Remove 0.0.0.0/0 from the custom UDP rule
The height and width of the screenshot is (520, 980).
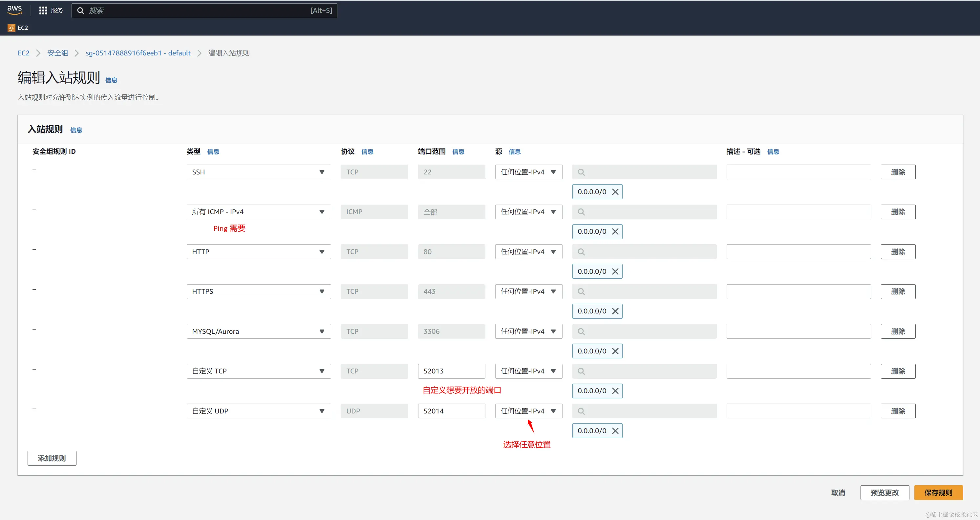pyautogui.click(x=615, y=431)
